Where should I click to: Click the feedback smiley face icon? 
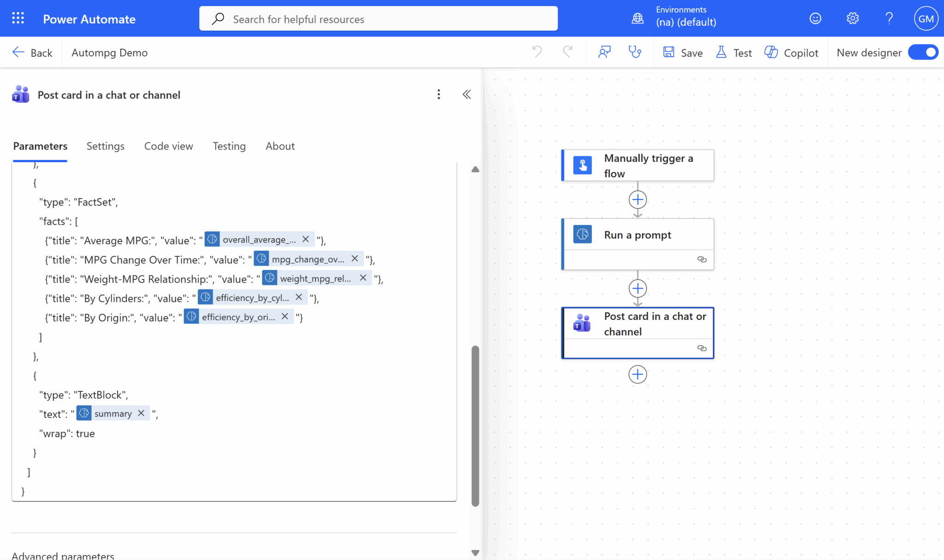pyautogui.click(x=815, y=18)
